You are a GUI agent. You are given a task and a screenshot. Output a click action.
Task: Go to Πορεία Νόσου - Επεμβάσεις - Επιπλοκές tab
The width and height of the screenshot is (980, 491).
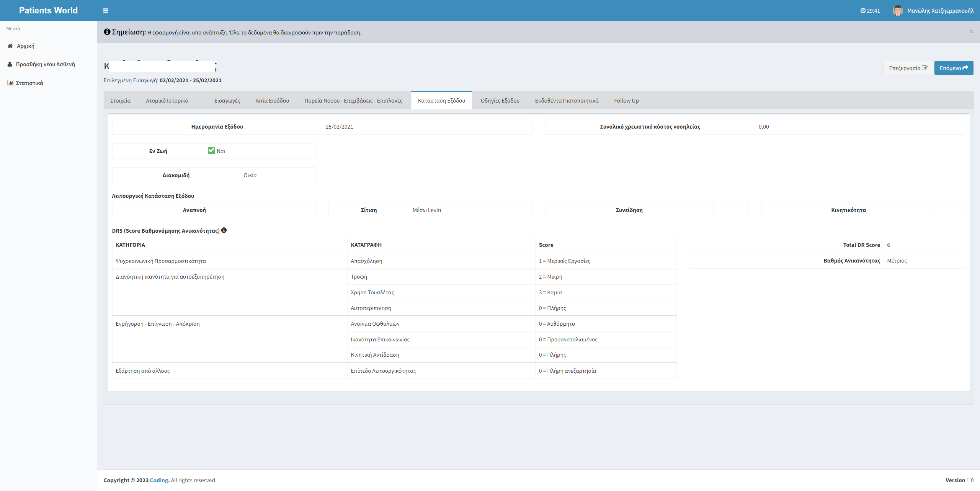(x=353, y=101)
